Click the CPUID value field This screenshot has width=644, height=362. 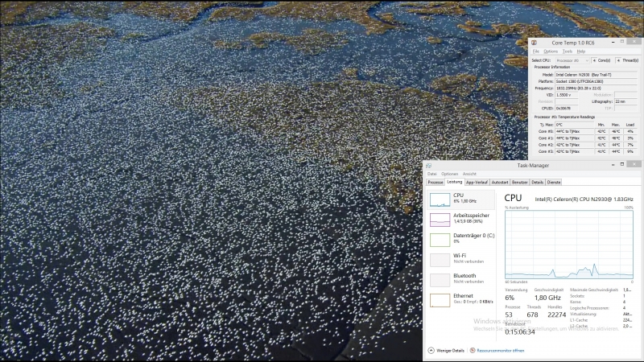567,109
